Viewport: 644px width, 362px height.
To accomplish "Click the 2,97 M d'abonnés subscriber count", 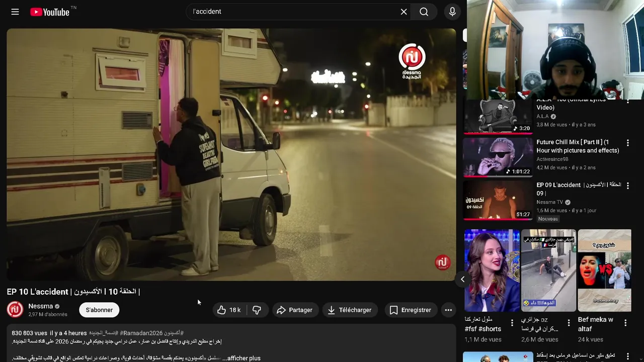I will [x=48, y=314].
